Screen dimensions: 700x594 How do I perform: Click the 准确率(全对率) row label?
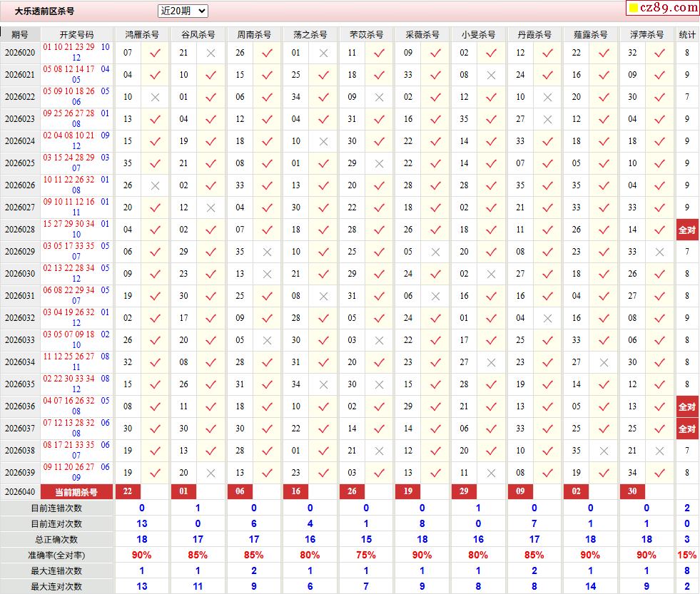56,555
